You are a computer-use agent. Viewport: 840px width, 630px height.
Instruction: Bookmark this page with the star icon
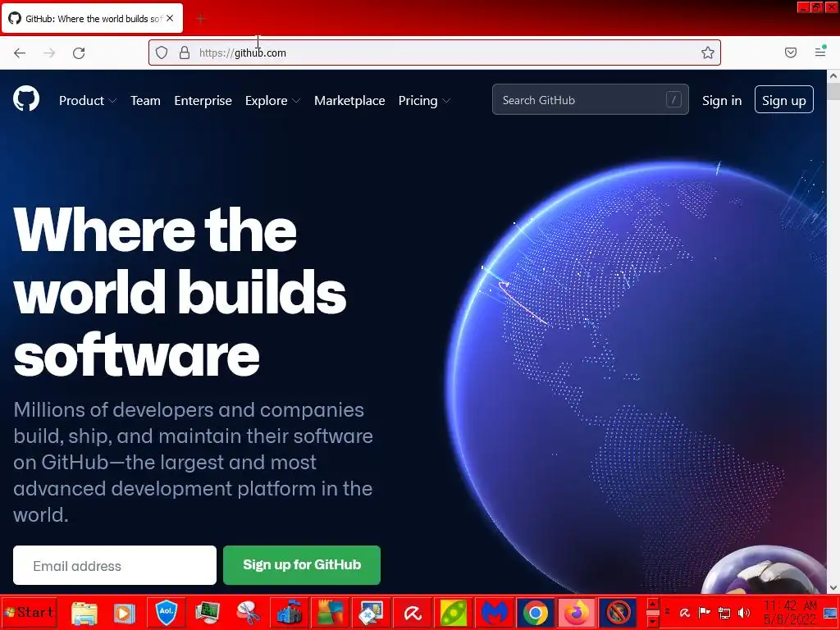tap(708, 52)
